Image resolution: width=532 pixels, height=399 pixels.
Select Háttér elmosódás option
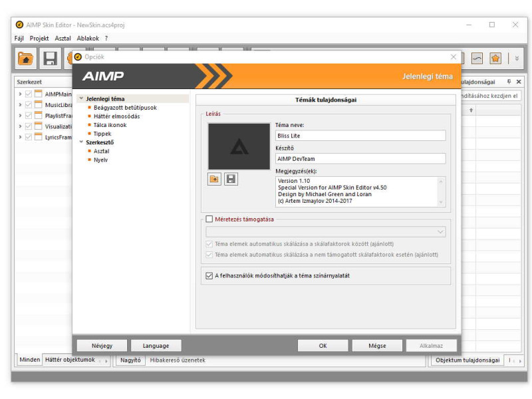[117, 116]
